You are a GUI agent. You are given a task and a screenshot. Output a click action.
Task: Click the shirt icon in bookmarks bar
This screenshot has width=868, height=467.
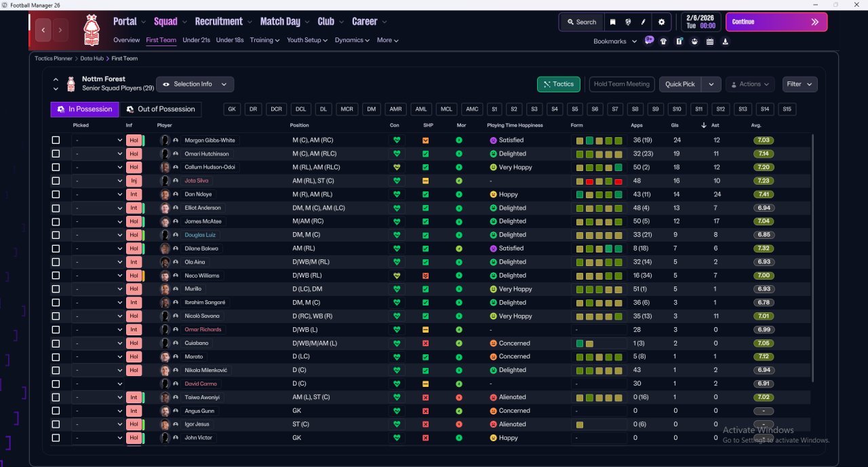click(x=663, y=41)
